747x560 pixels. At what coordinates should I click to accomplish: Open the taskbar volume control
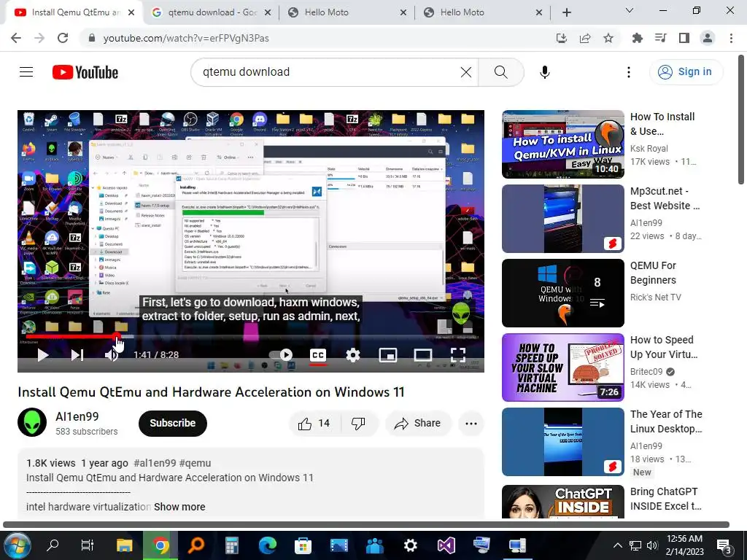tap(652, 545)
